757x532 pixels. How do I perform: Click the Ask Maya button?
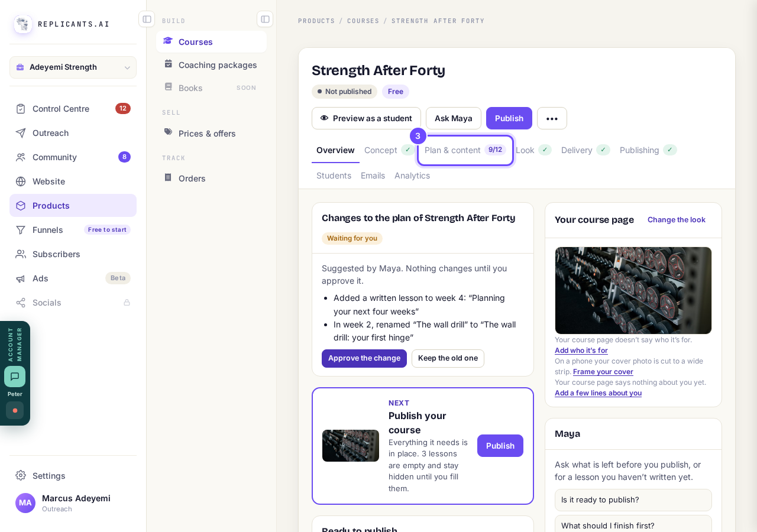(x=454, y=118)
